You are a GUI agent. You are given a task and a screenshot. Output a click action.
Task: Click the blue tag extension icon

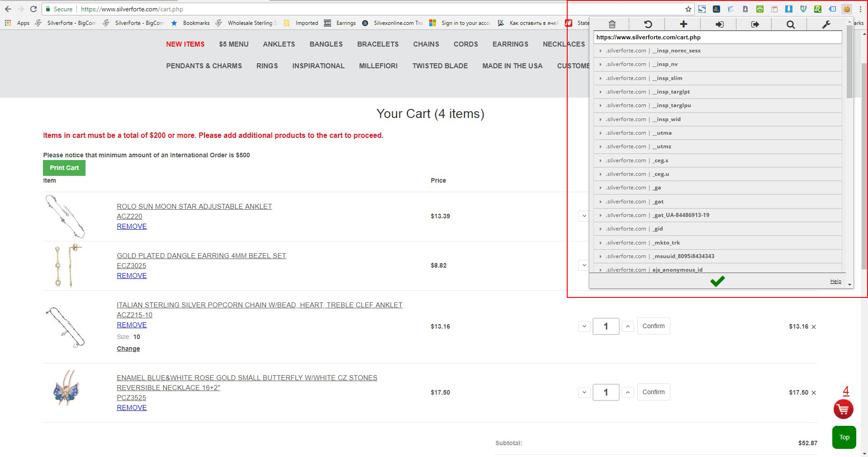[x=832, y=9]
